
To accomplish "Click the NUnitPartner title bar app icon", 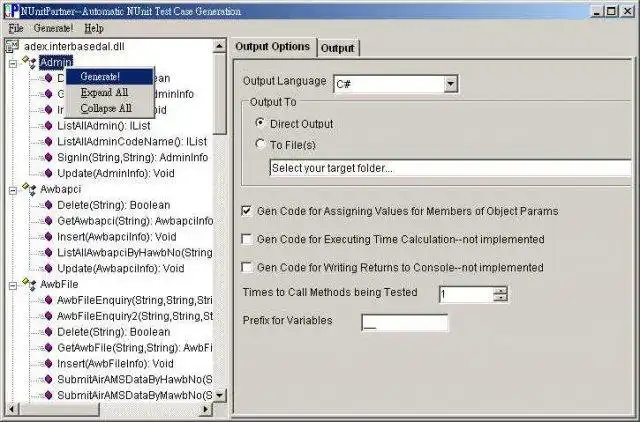I will pyautogui.click(x=11, y=11).
